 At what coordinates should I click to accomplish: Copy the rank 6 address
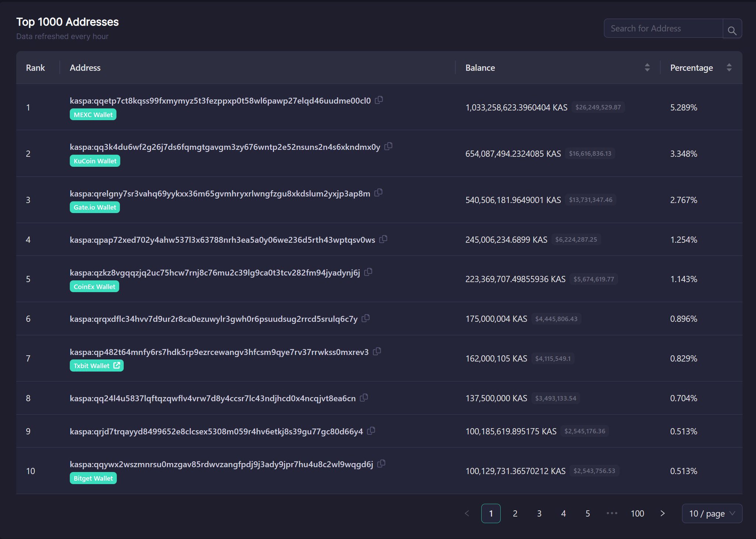point(366,318)
